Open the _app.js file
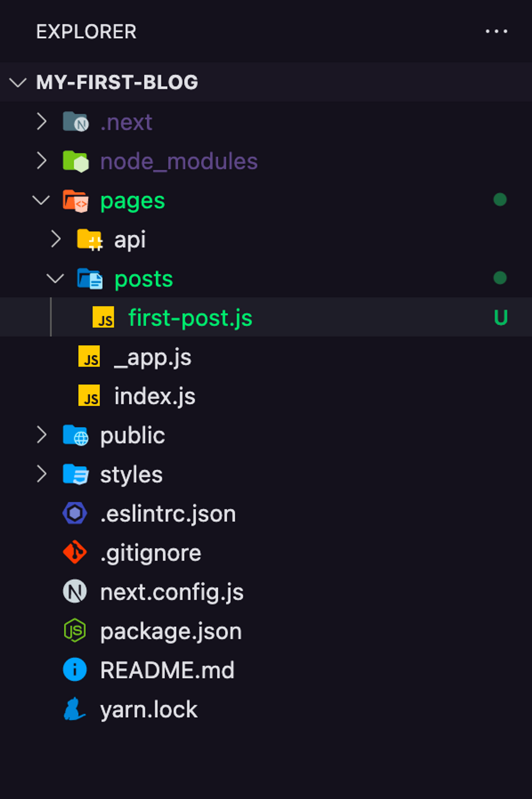 pos(153,357)
